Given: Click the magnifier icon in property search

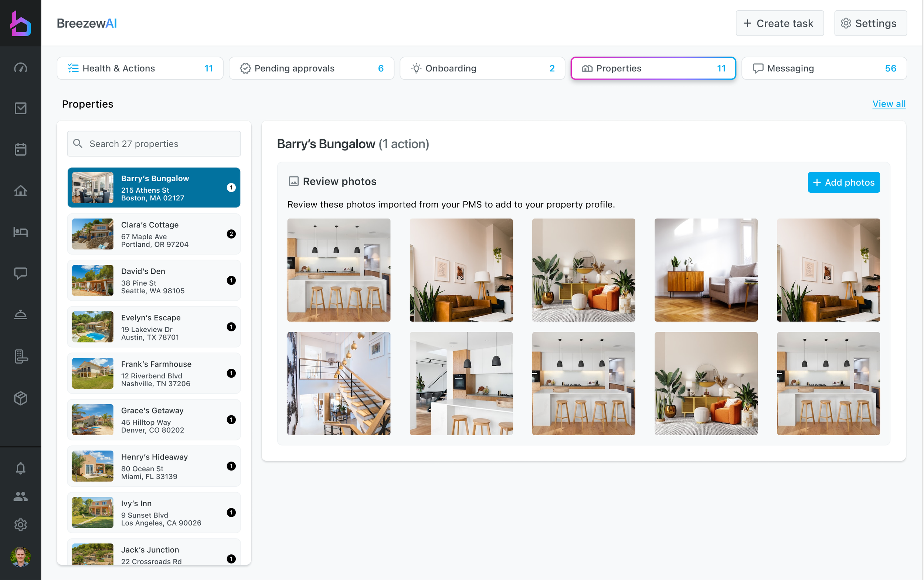Looking at the screenshot, I should (x=78, y=144).
